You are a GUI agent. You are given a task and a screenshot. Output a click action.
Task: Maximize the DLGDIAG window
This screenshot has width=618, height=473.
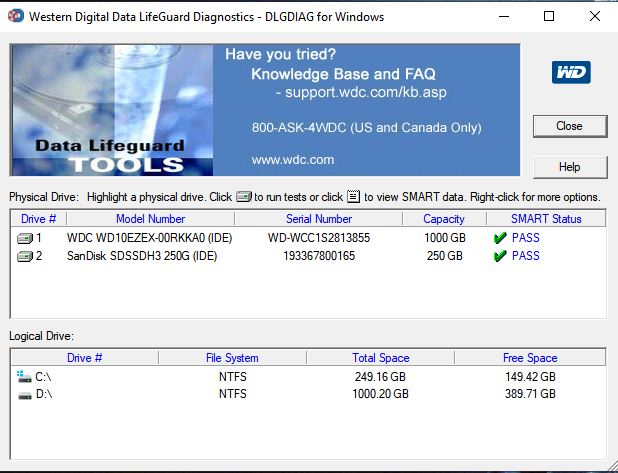548,17
